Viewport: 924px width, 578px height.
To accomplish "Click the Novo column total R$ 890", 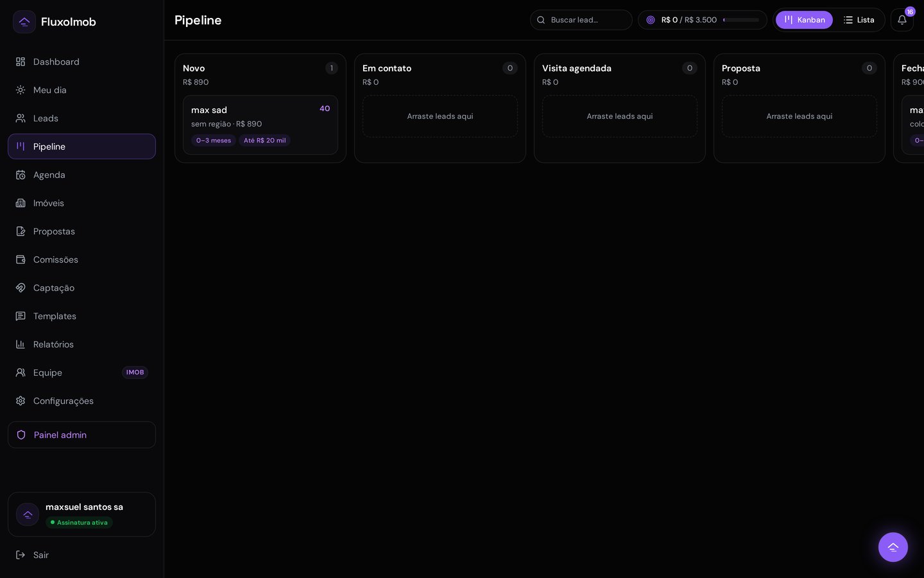I will tap(196, 82).
